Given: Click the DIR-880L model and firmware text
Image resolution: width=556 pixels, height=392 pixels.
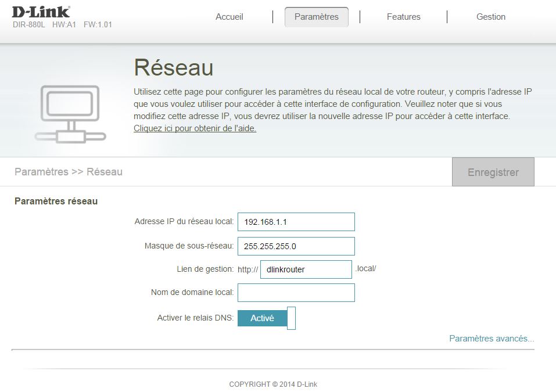Looking at the screenshot, I should coord(62,25).
